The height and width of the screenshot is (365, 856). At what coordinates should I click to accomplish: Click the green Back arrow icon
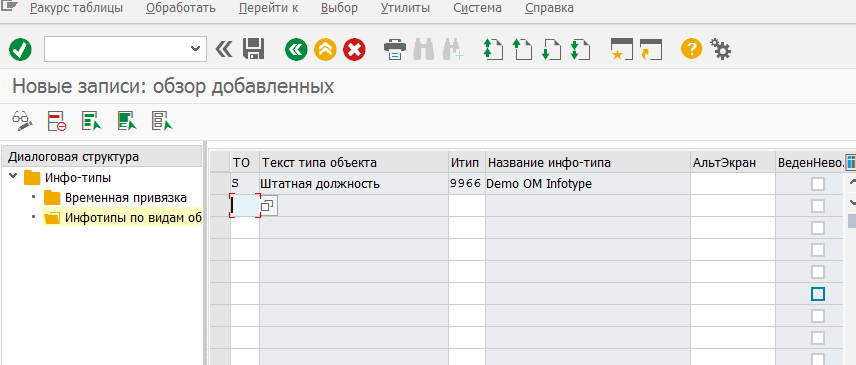[296, 50]
